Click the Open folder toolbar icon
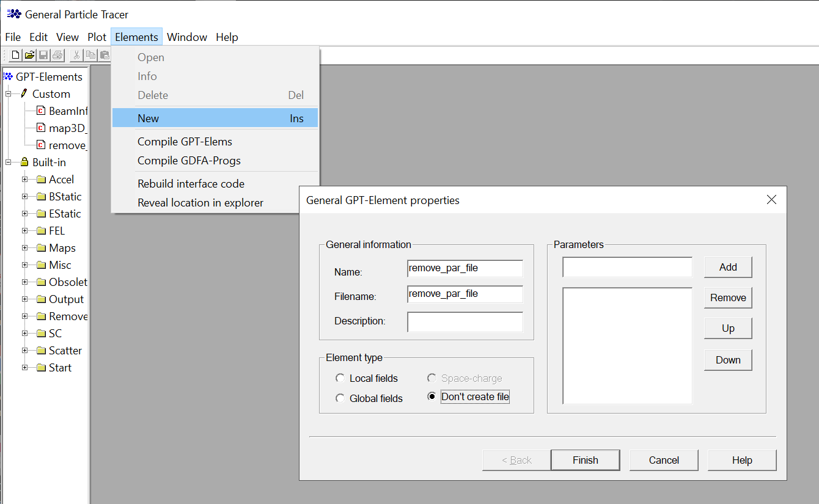 [x=29, y=55]
